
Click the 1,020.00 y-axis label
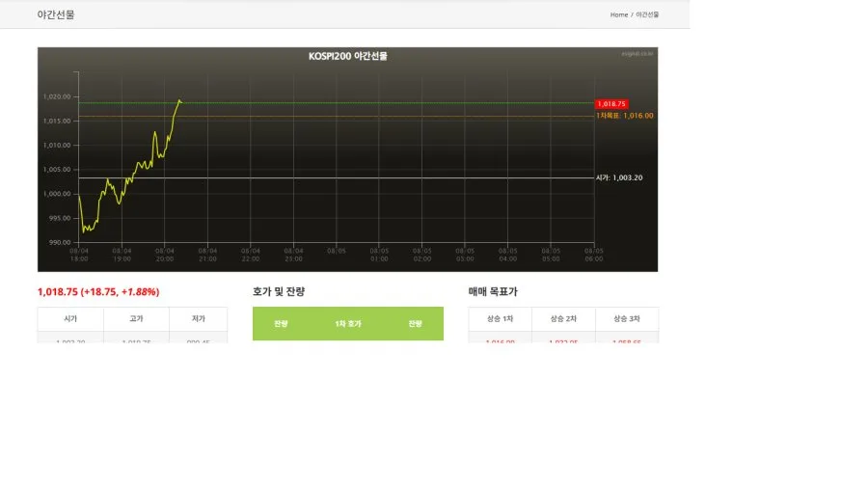click(57, 96)
